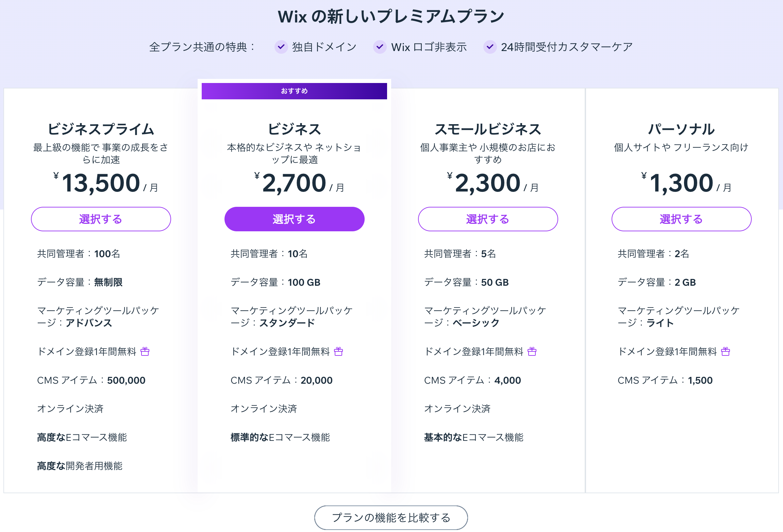The height and width of the screenshot is (532, 783).
Task: Open プランの機能を比較する at the bottom
Action: [x=391, y=518]
